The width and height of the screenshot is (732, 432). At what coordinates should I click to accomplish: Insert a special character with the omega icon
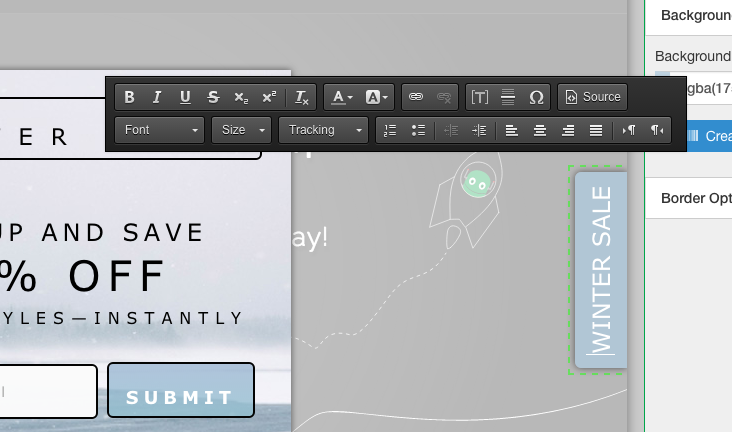[x=536, y=97]
